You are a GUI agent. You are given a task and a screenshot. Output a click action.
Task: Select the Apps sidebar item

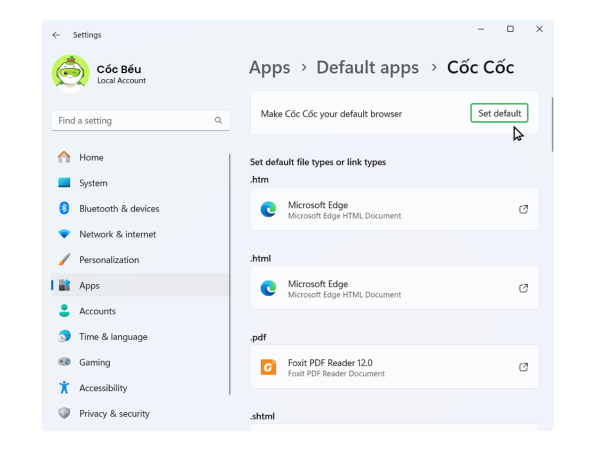[140, 285]
